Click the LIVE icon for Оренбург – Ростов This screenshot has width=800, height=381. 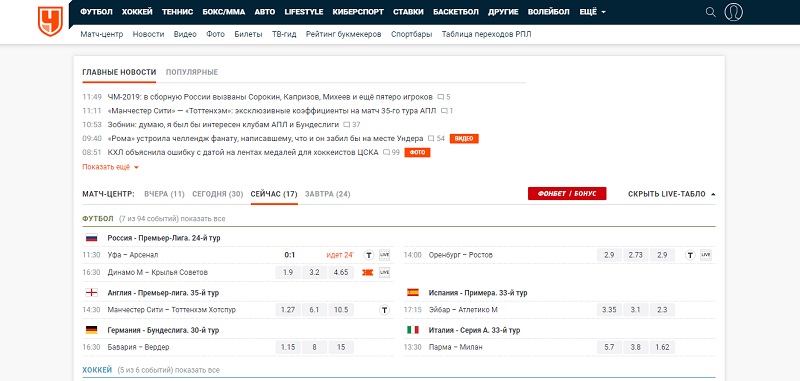click(706, 255)
